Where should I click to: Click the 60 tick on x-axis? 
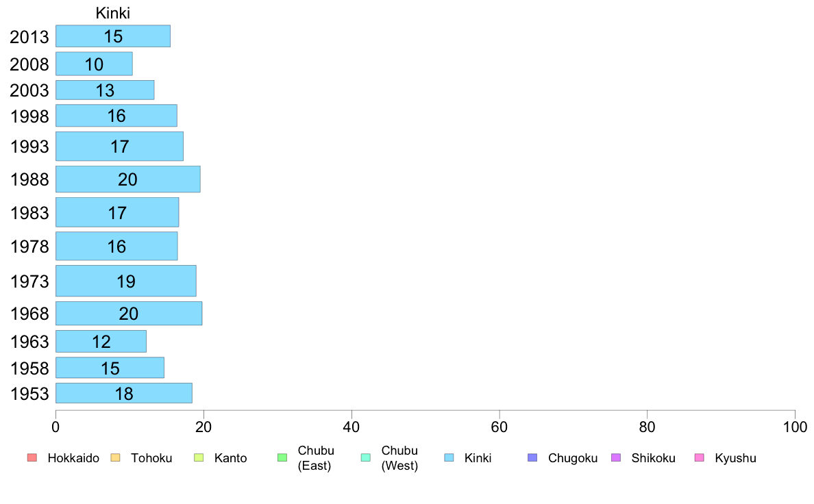tap(500, 427)
